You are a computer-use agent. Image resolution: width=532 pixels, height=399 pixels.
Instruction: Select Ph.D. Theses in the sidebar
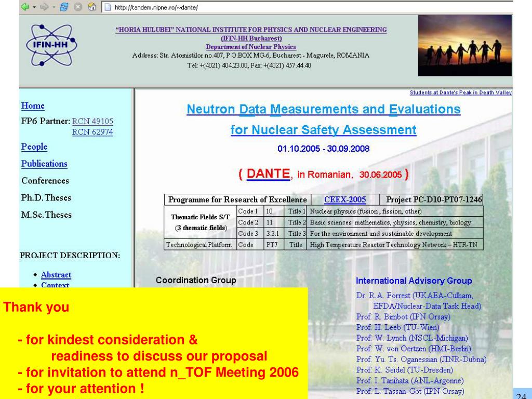pos(46,197)
